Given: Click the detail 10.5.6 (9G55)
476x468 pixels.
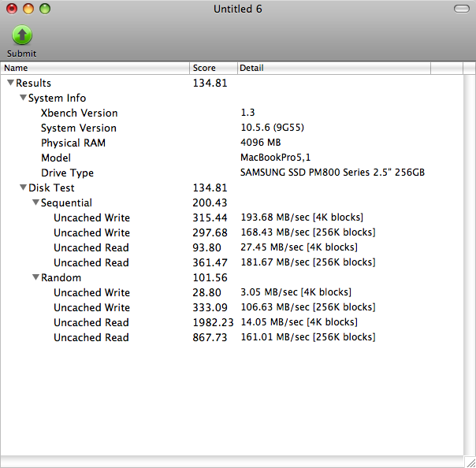Looking at the screenshot, I should coord(273,128).
